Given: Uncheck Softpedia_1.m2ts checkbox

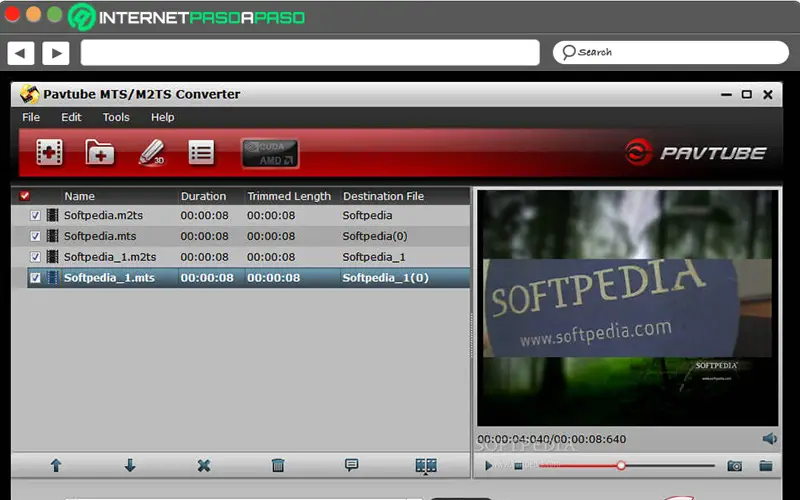Looking at the screenshot, I should click(x=35, y=257).
